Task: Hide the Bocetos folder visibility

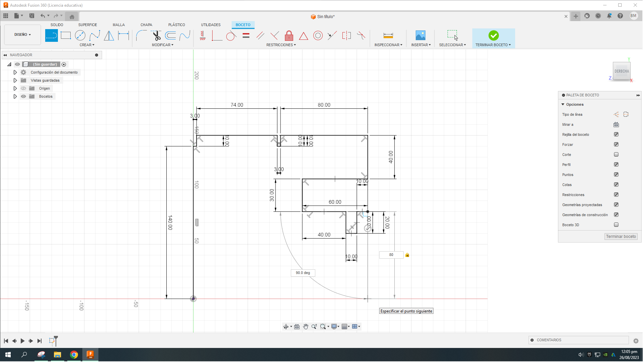Action: [23, 96]
